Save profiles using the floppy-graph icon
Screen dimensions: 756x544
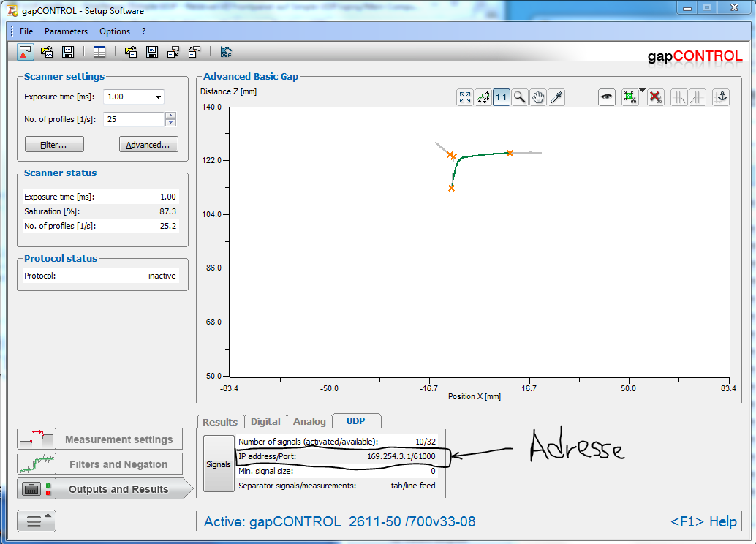[68, 52]
